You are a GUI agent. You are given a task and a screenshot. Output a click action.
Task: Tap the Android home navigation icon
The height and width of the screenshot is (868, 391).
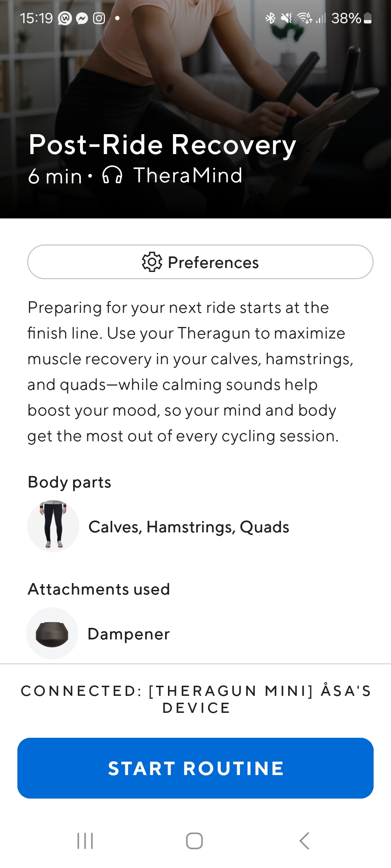[194, 841]
